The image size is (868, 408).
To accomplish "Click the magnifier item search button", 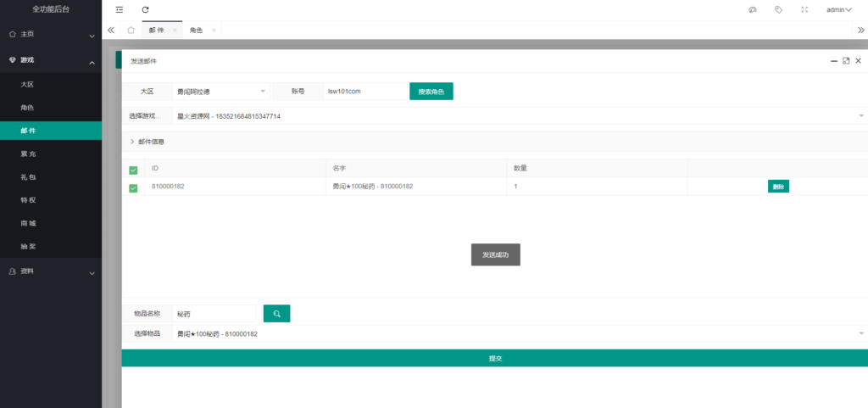I will coord(276,314).
